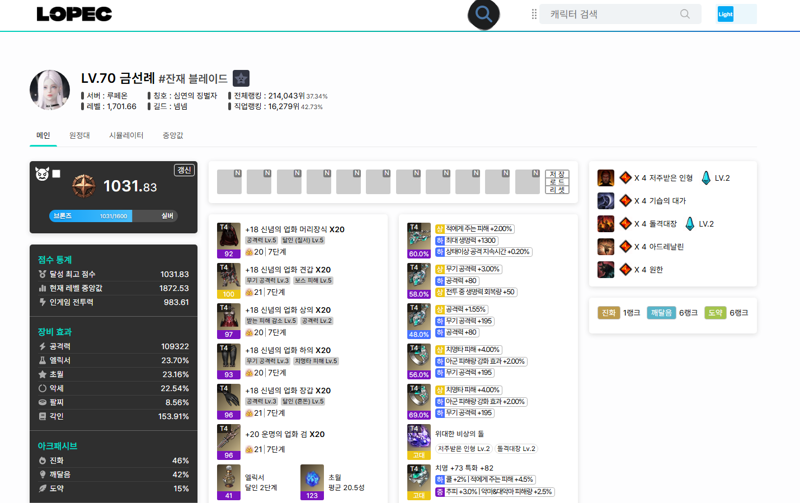
Task: Focus the 캐릭터 검색 search field
Action: tap(620, 14)
